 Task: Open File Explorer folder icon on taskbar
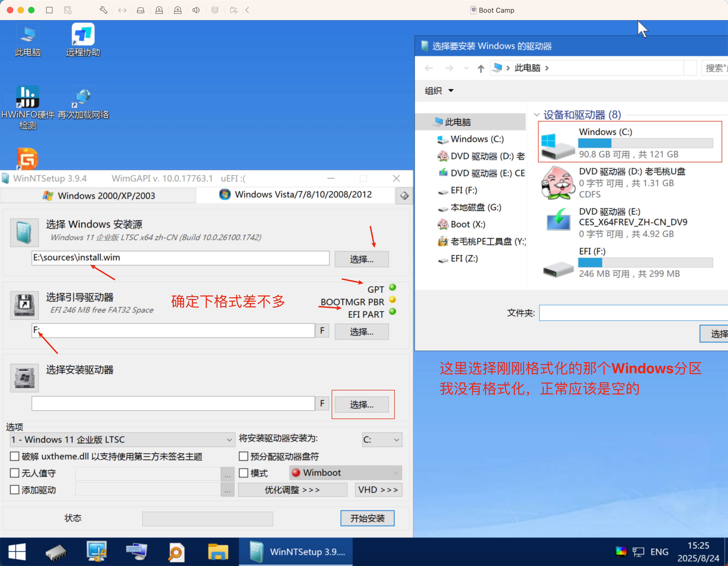click(218, 552)
